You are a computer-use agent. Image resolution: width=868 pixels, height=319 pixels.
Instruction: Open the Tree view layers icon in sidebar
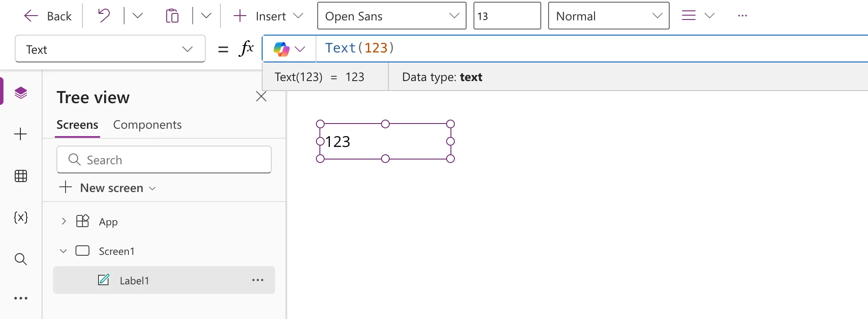tap(21, 92)
